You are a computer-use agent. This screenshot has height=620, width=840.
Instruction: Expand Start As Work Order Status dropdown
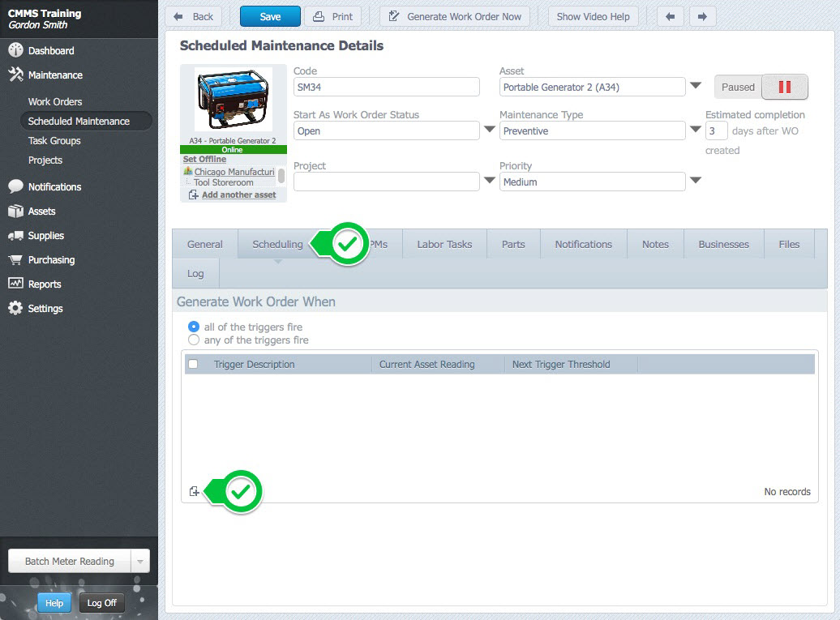click(489, 129)
